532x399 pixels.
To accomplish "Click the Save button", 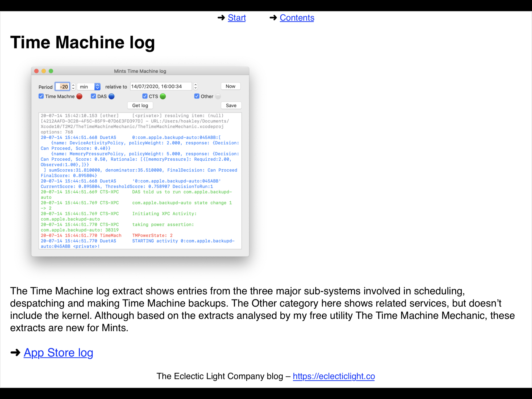I will click(x=231, y=105).
